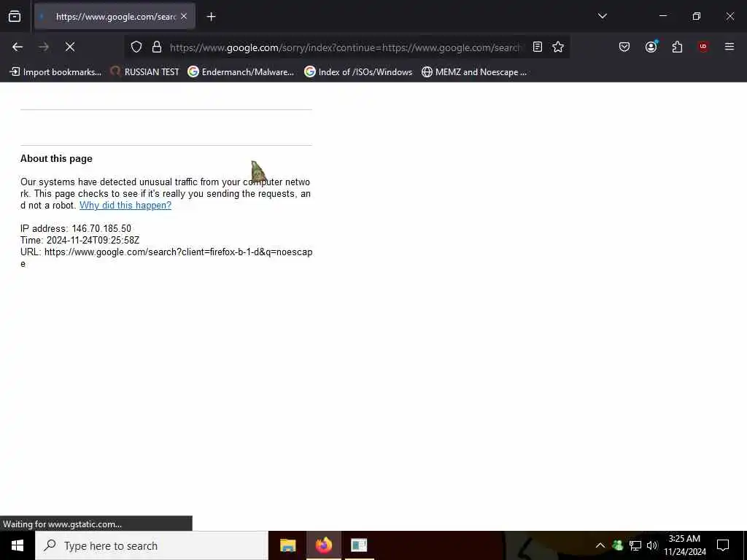Screen dimensions: 747x560
Task: Open MEMZ and Noescape bookmark
Action: (474, 72)
